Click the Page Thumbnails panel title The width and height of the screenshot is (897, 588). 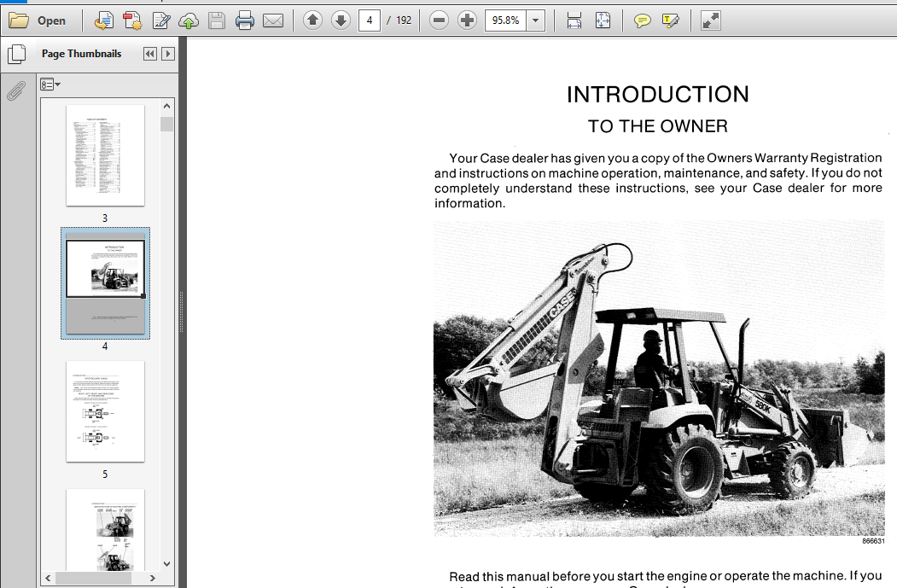click(81, 54)
